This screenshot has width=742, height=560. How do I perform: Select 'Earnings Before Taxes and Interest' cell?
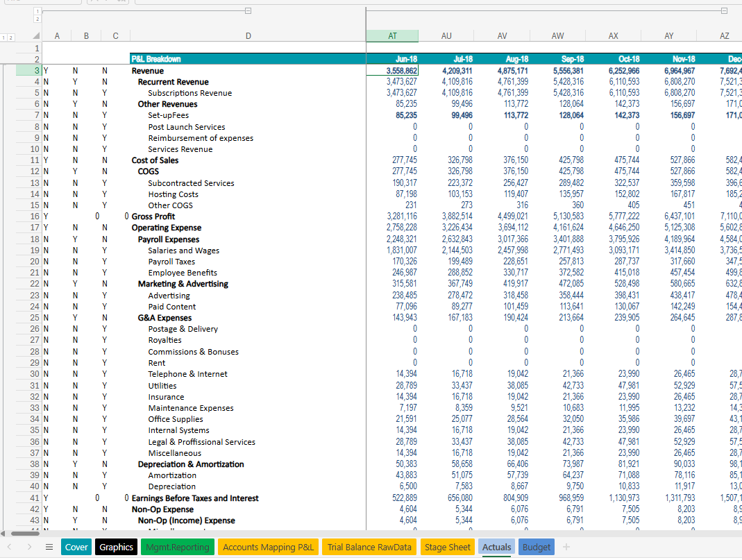248,498
